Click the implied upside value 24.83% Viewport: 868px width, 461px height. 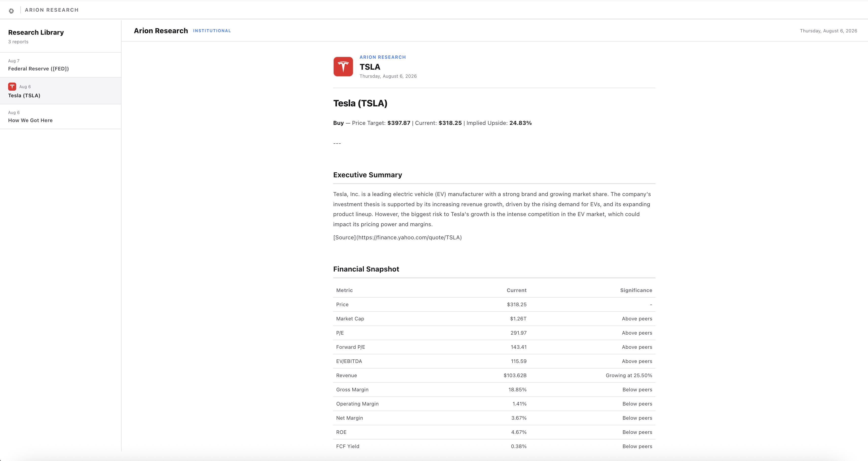pos(520,123)
